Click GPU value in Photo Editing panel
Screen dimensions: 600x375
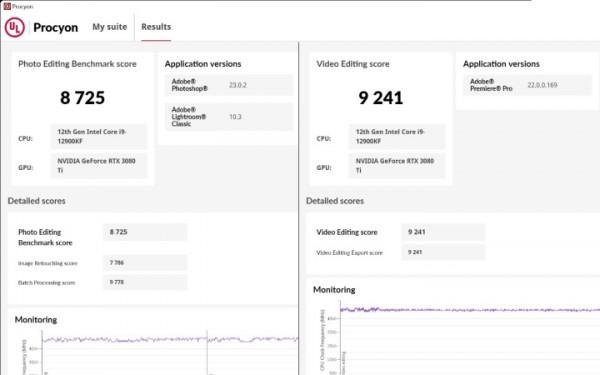pyautogui.click(x=98, y=166)
